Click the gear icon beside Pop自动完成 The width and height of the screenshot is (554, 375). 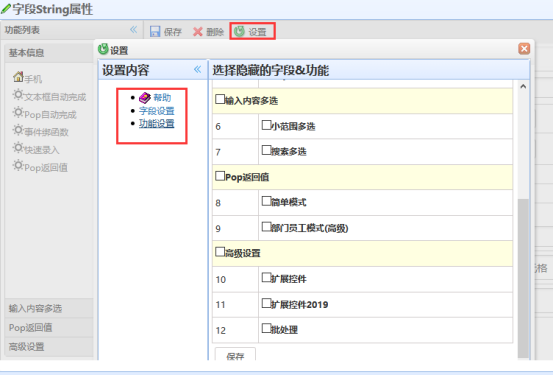pyautogui.click(x=18, y=112)
